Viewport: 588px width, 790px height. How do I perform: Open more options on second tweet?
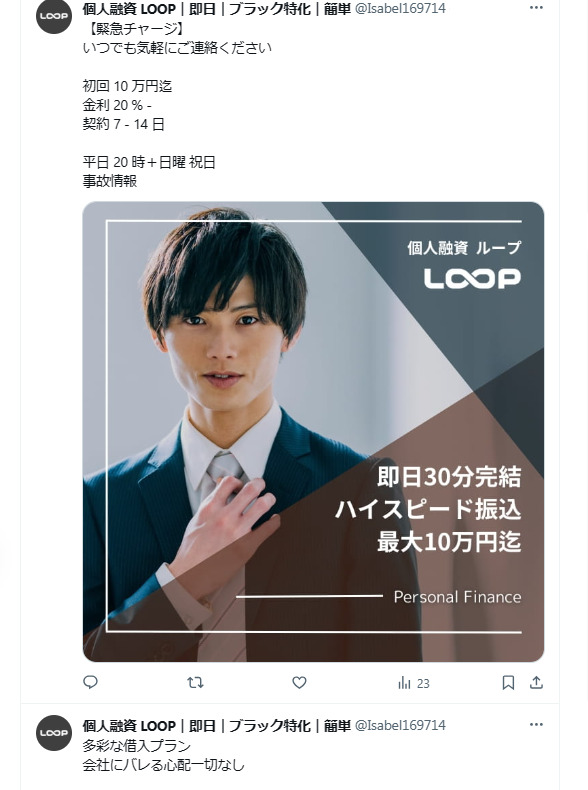point(537,725)
